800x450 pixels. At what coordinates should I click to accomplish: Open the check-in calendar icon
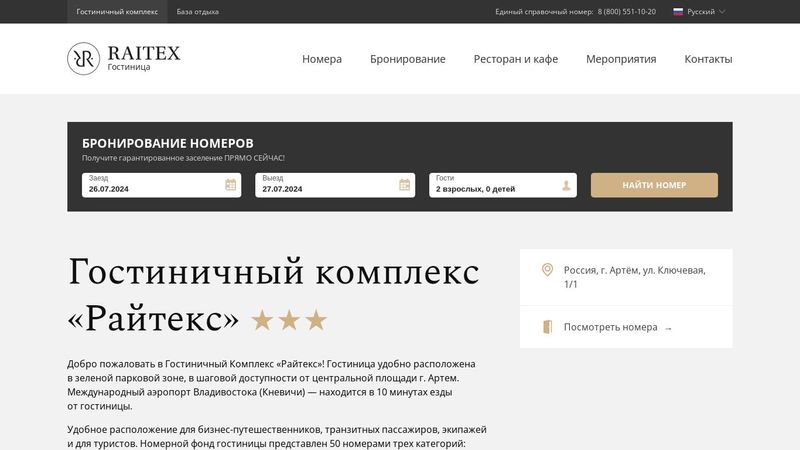coord(231,185)
